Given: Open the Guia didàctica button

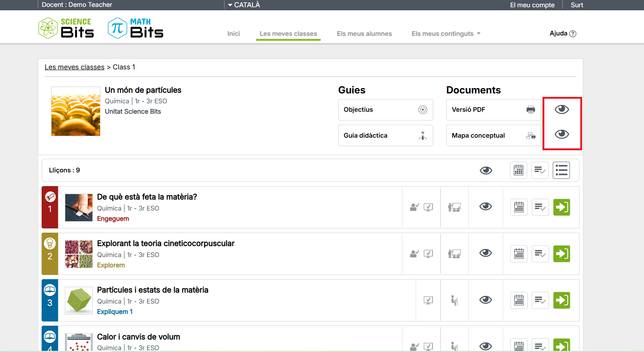Looking at the screenshot, I should click(385, 135).
